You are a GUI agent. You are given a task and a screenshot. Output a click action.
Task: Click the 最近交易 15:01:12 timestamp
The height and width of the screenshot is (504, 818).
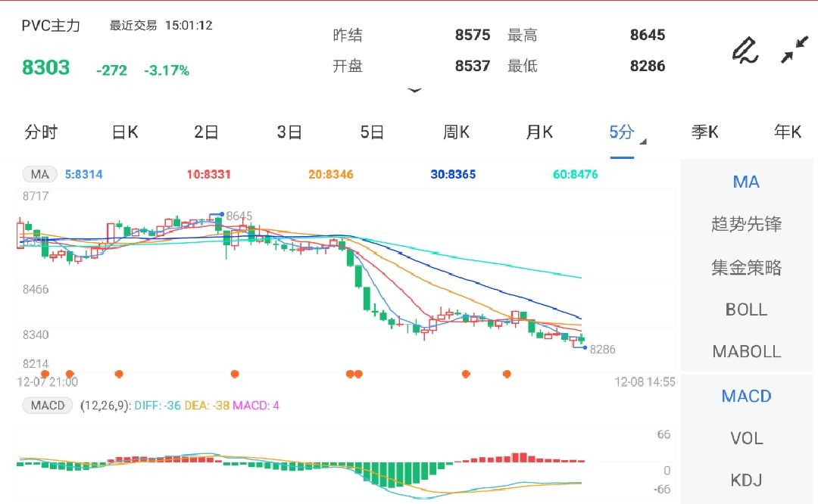tap(161, 26)
